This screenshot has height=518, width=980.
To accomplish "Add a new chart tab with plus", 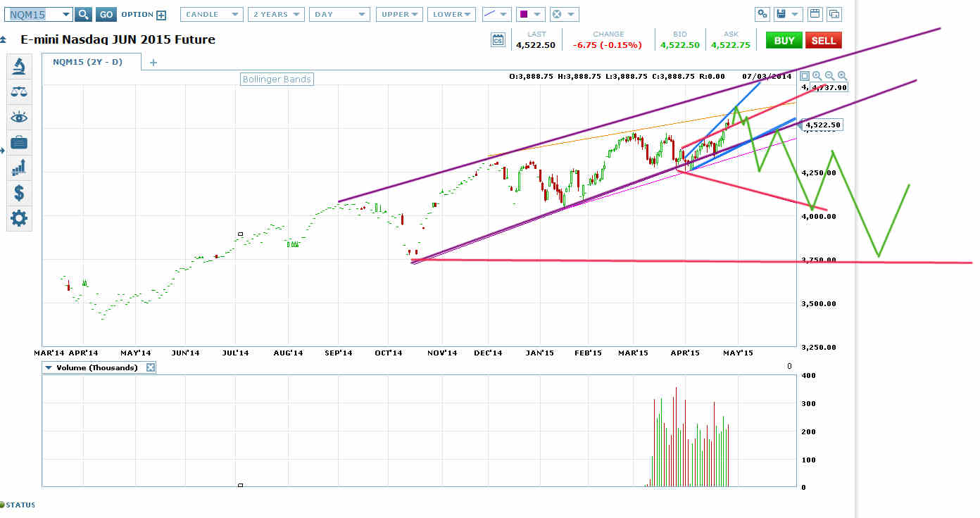I will [x=153, y=63].
